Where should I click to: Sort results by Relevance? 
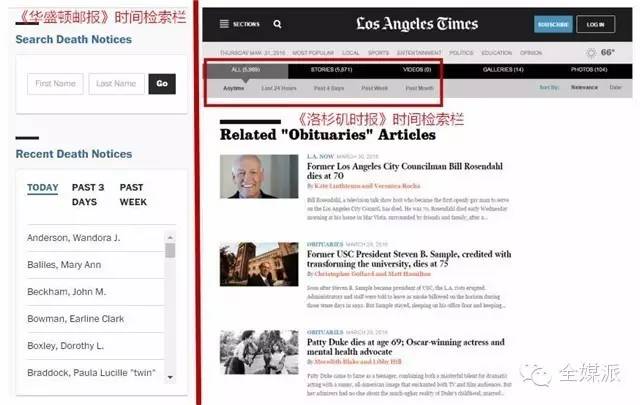[584, 87]
